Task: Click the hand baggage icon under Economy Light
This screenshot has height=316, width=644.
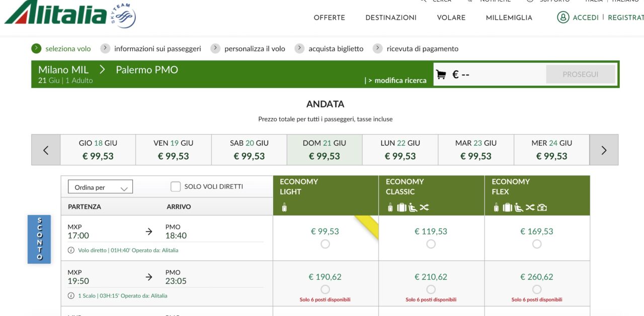Action: [x=284, y=207]
